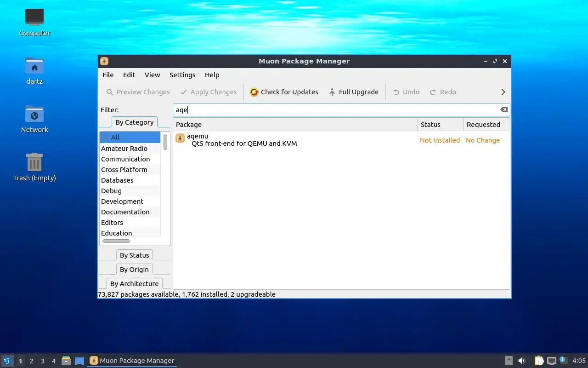The height and width of the screenshot is (368, 588).
Task: Click Full Upgrade in toolbar
Action: click(x=353, y=92)
